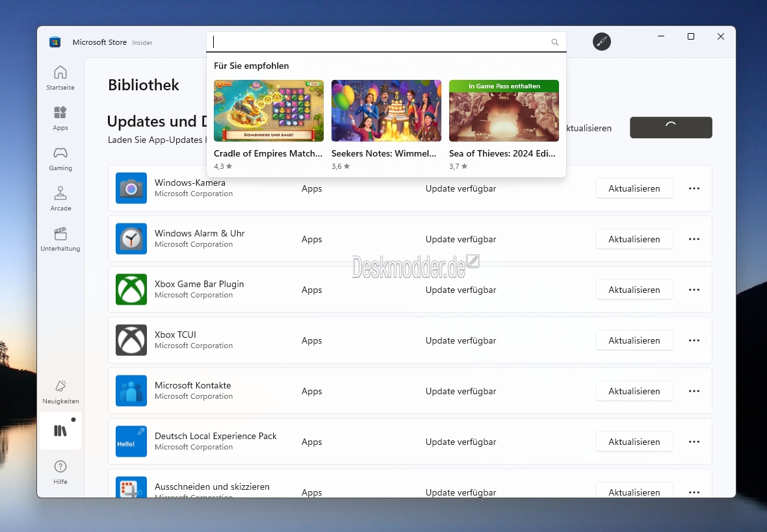Update Xbox Game Bar Plugin
Screen dimensions: 767x532
(x=634, y=290)
